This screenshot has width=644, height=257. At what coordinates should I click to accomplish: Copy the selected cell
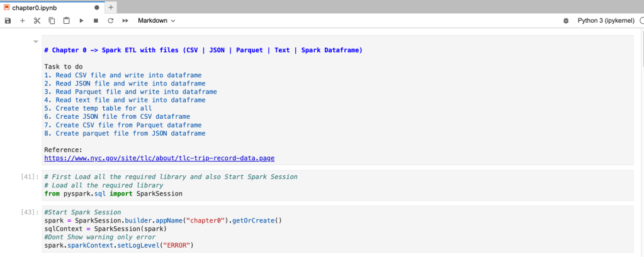[x=52, y=21]
